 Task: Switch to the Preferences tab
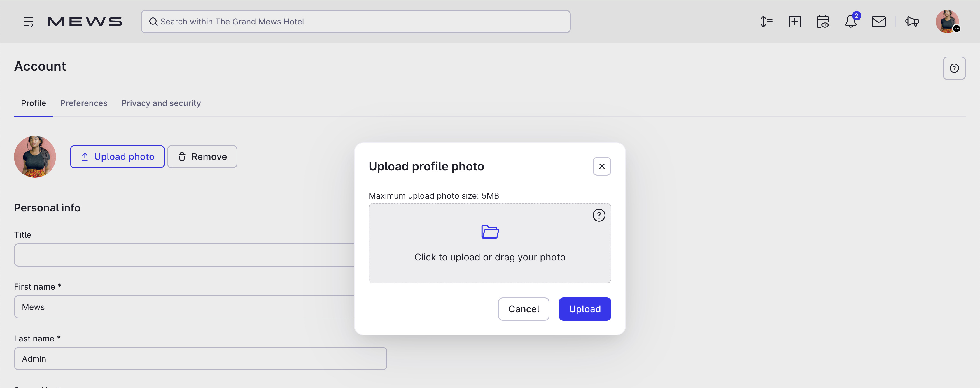pos(83,103)
